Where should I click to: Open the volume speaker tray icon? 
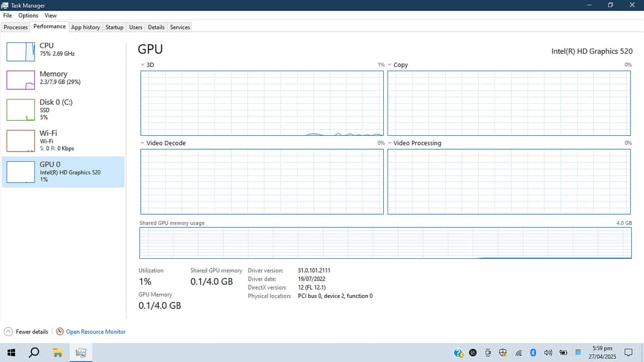click(548, 352)
